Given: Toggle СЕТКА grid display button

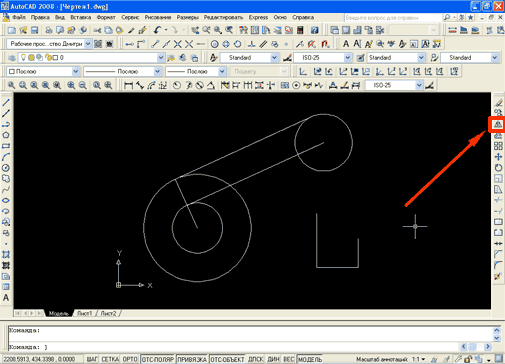Looking at the screenshot, I should point(110,359).
